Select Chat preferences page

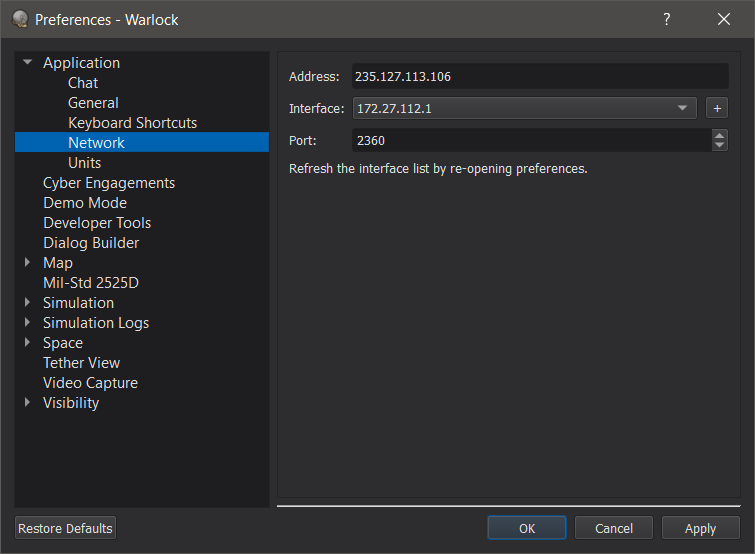pyautogui.click(x=83, y=83)
